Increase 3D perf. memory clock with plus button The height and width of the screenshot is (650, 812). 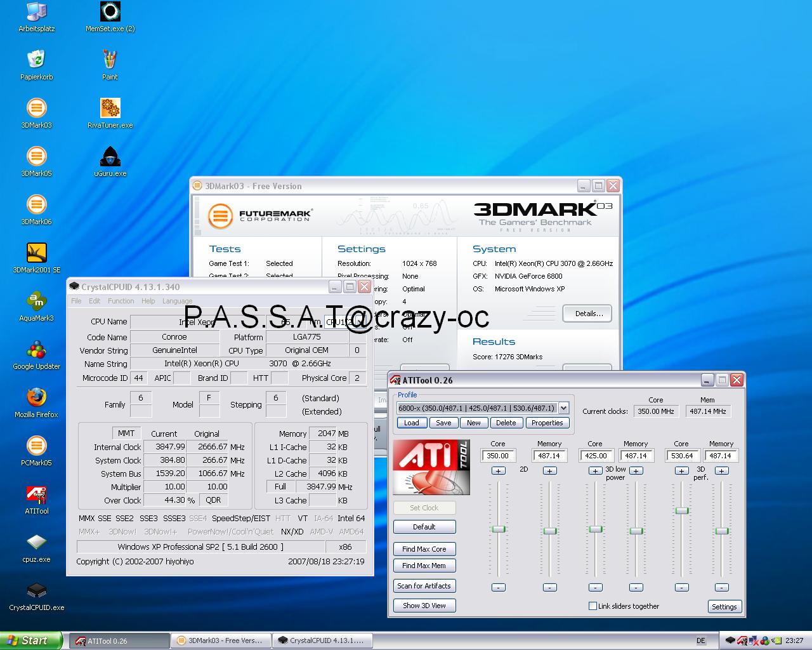pos(721,471)
